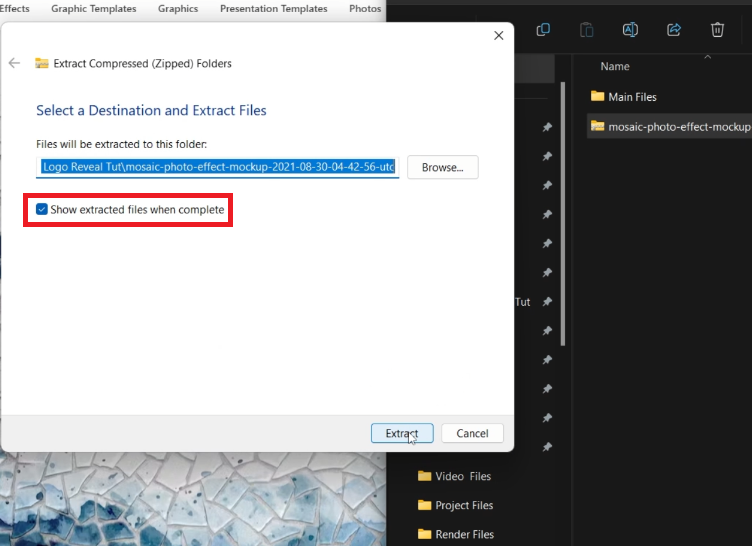The height and width of the screenshot is (546, 752).
Task: Open the Project Files folder
Action: 455,505
